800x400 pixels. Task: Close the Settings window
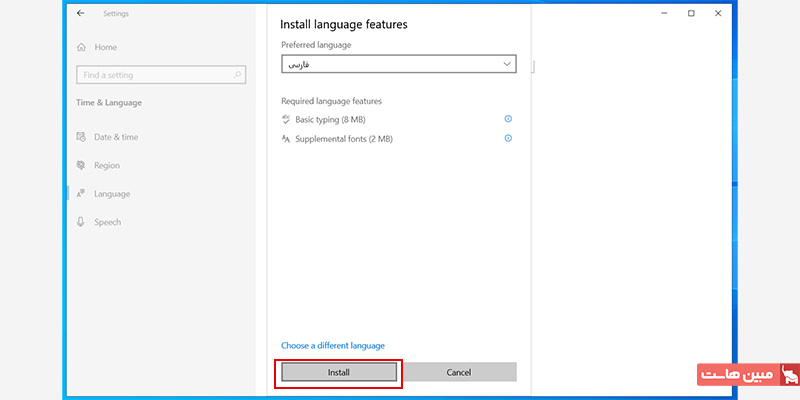(718, 14)
